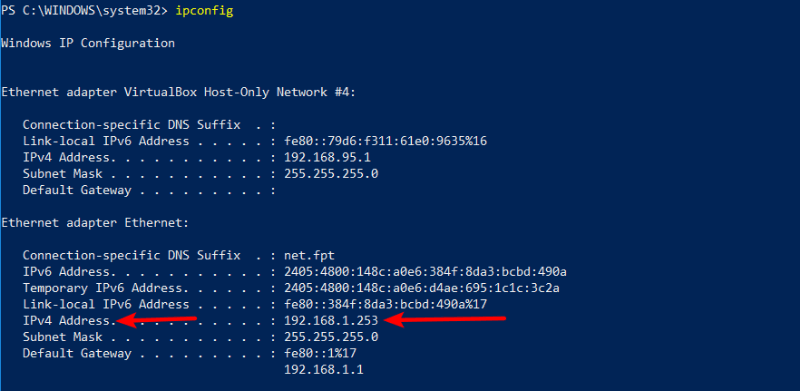Click the PS C:\WINDOWS\system32> prompt
The image size is (800, 391).
coord(84,11)
